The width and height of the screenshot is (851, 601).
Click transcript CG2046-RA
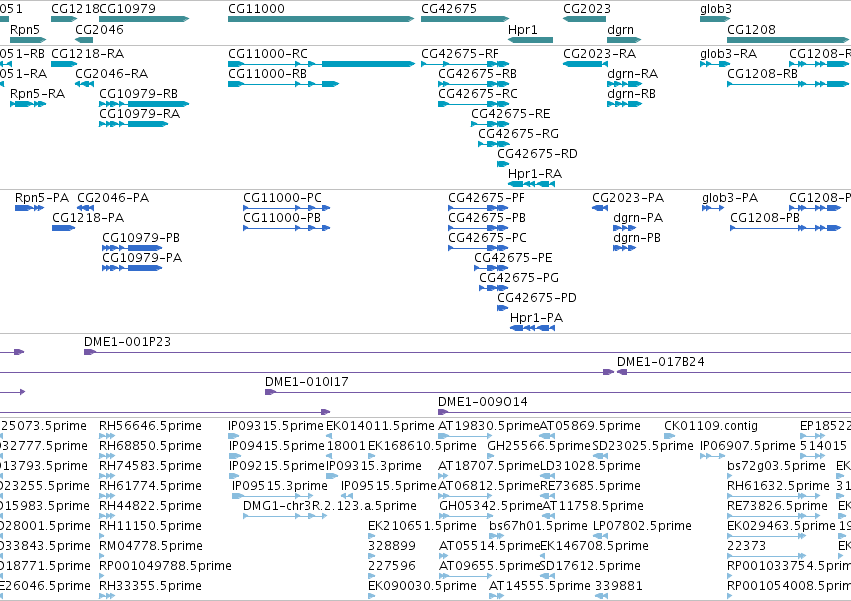coord(84,84)
